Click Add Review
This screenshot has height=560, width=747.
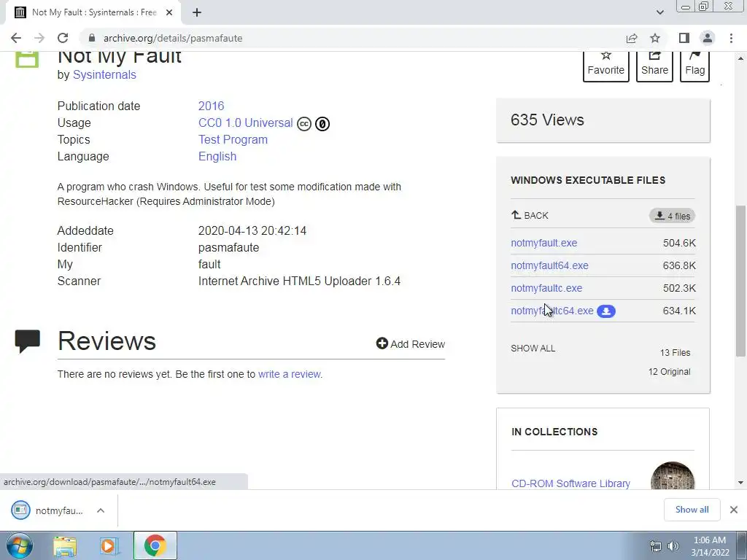(x=410, y=344)
